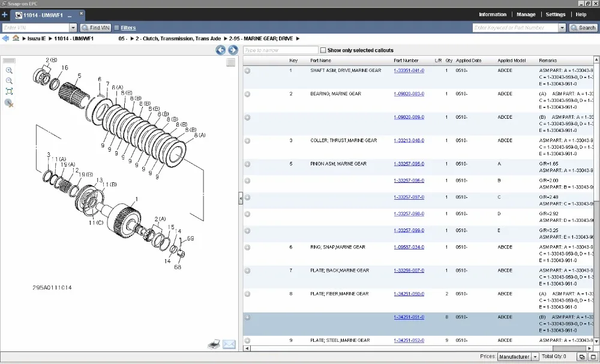Add part 1-33257-095-0 row plus icon
Viewport: 600px width, 364px height.
click(x=248, y=164)
